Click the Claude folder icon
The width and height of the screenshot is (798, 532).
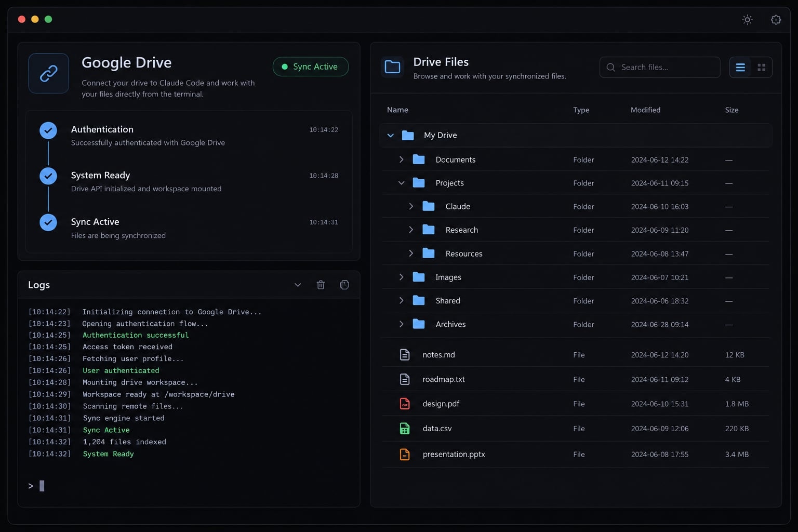[x=429, y=206]
